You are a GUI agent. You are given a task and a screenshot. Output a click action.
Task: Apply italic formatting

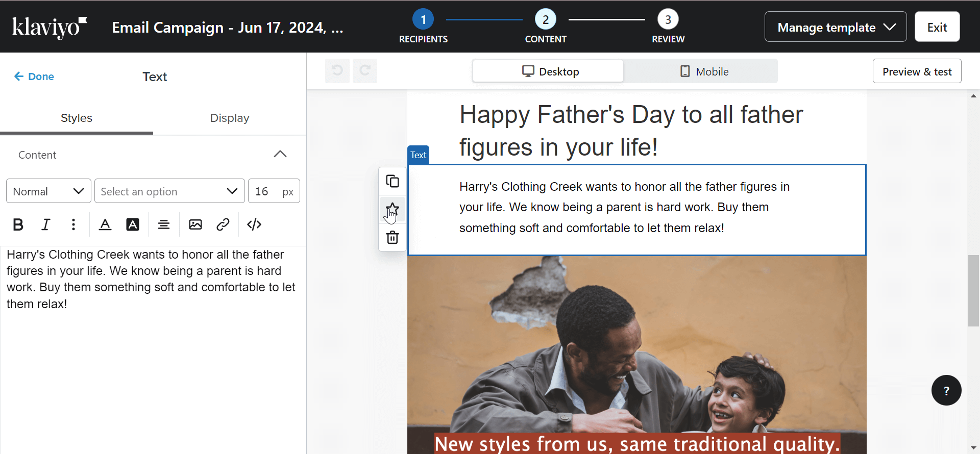pyautogui.click(x=46, y=224)
